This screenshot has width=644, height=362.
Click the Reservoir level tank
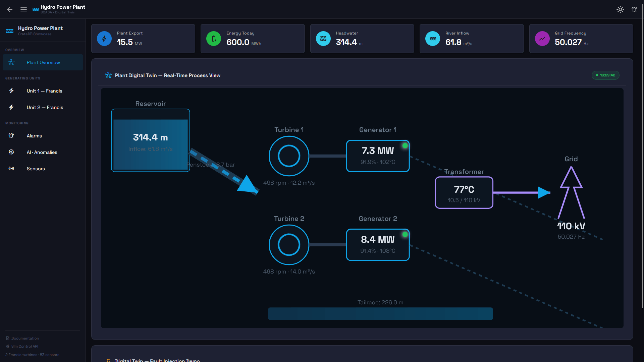pos(151,140)
